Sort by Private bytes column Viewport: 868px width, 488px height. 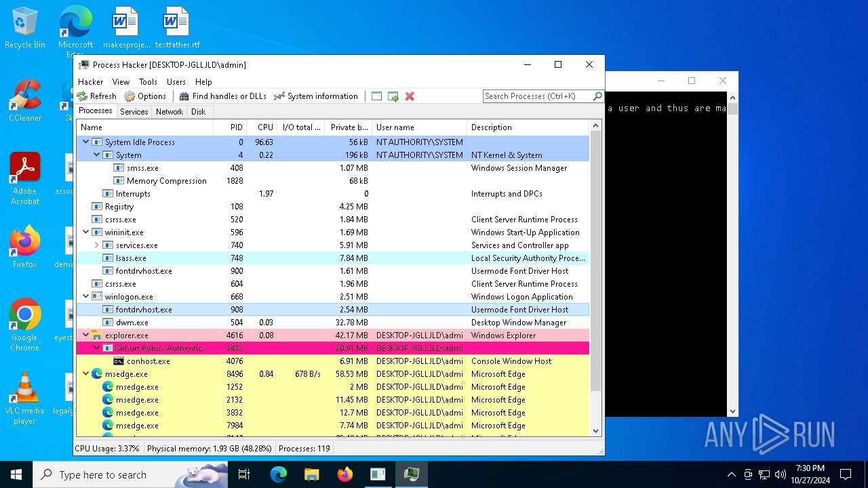tap(349, 127)
